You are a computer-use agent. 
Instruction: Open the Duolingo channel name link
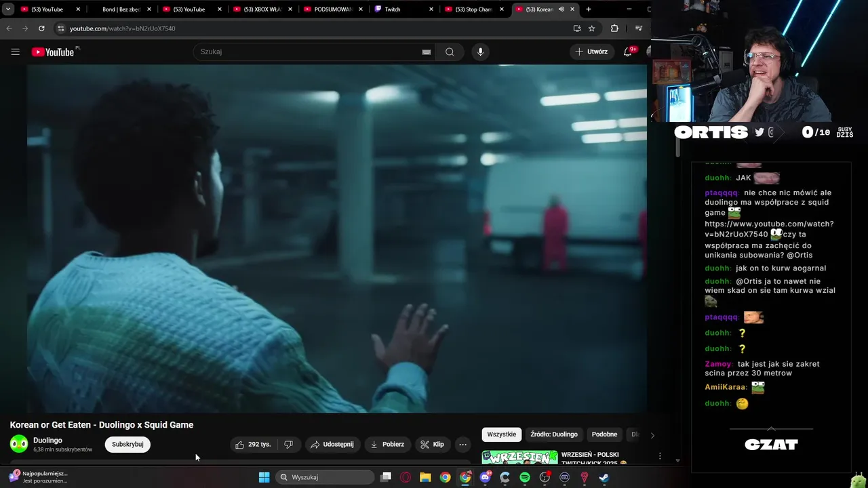47,441
